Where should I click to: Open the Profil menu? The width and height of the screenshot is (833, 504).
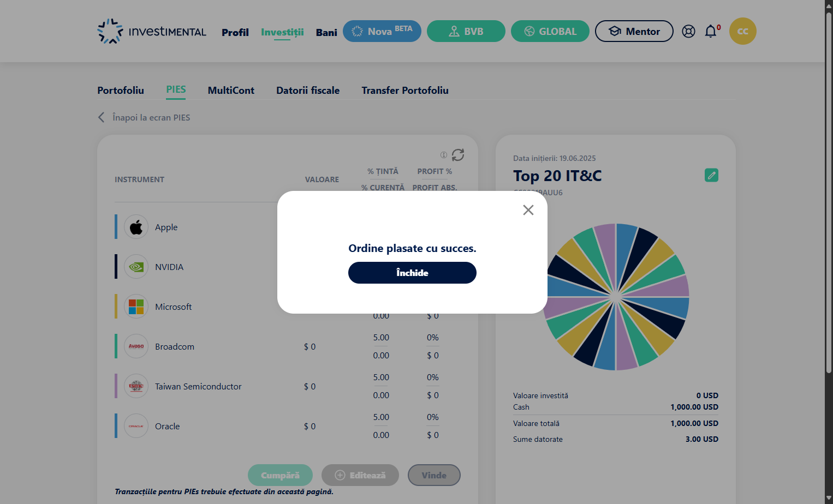point(235,32)
